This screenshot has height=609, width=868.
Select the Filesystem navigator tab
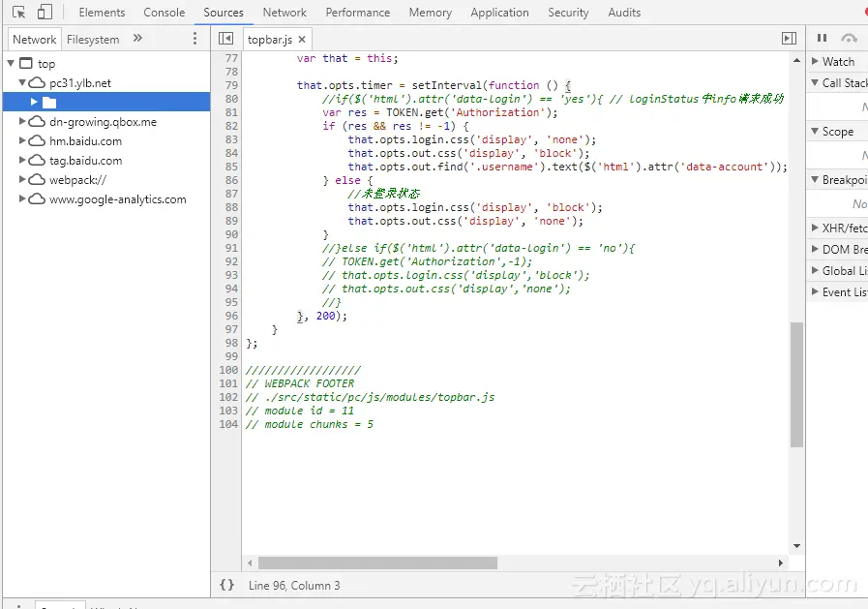coord(93,40)
